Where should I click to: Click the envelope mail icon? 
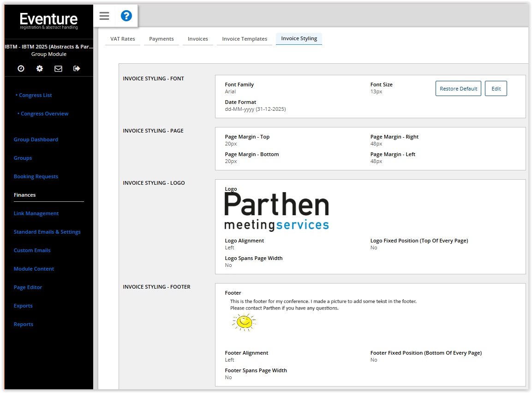click(58, 69)
